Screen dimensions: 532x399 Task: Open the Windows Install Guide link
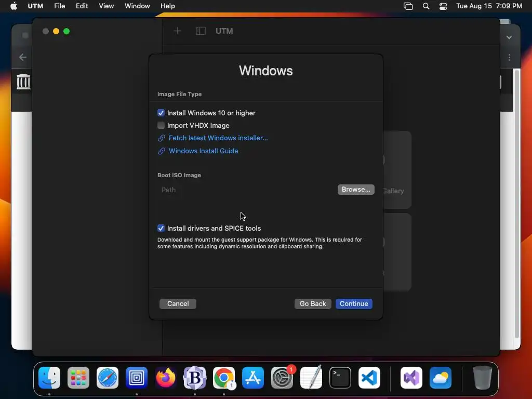point(203,151)
